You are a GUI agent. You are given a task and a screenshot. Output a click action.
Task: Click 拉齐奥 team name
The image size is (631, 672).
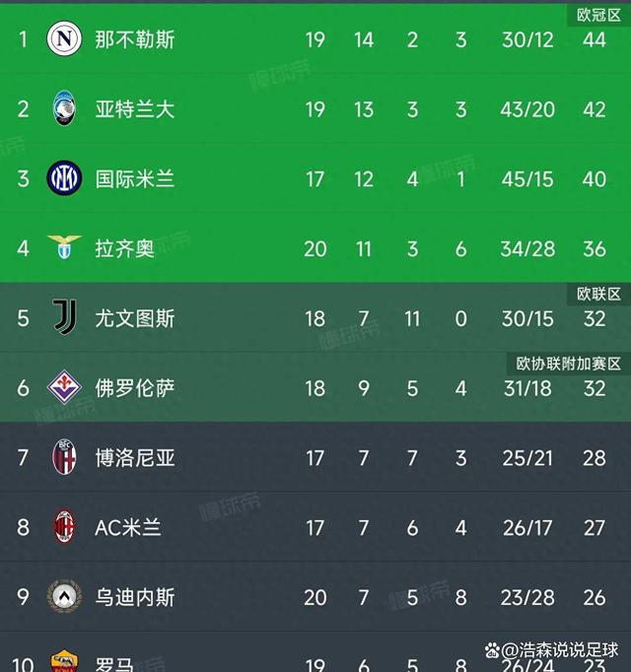coord(124,248)
